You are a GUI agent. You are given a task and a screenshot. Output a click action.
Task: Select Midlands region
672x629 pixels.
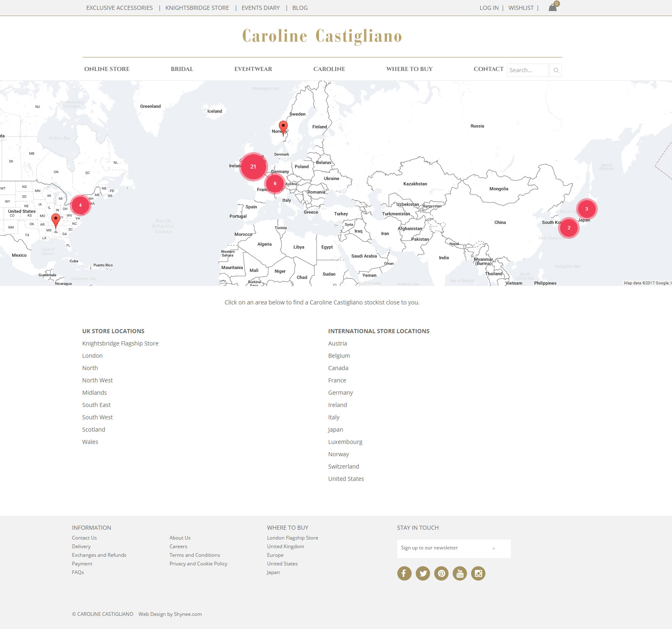click(94, 393)
